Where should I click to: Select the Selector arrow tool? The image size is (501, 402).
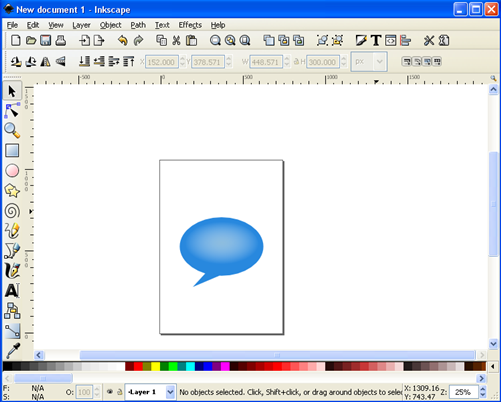coord(12,91)
